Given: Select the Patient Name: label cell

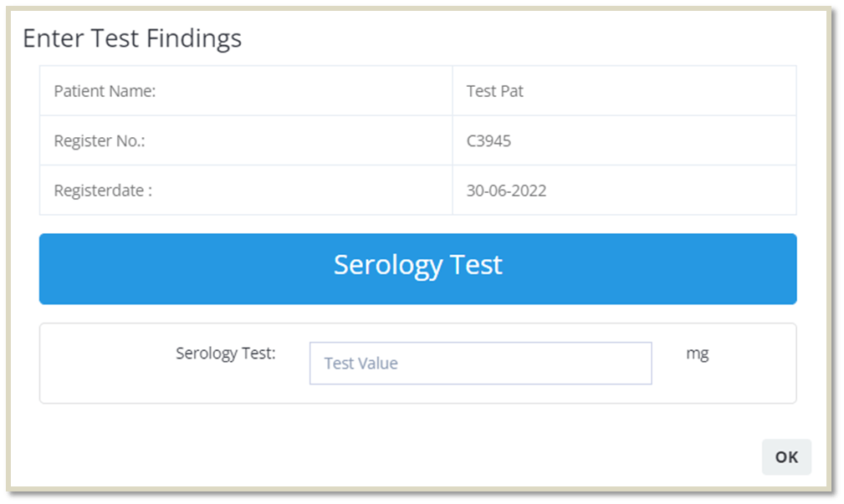Looking at the screenshot, I should click(x=246, y=91).
